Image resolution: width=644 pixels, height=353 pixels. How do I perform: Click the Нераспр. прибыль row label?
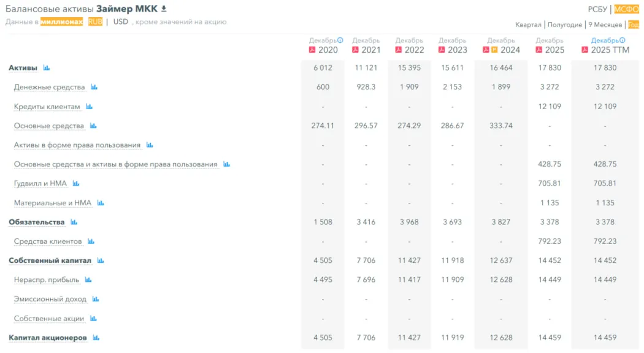pos(47,280)
